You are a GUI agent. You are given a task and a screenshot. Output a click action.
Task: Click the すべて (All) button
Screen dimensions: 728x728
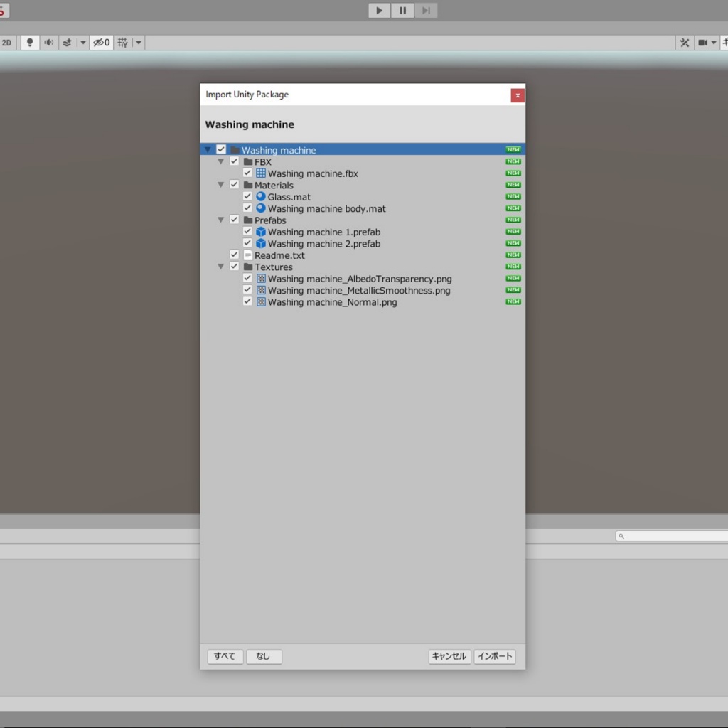click(225, 656)
